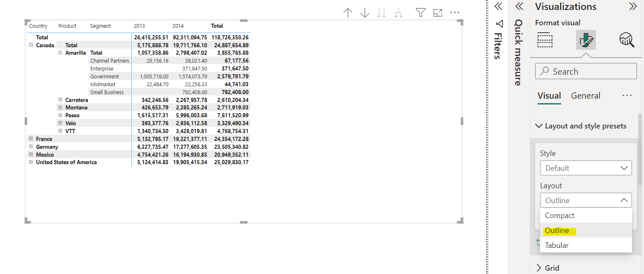Click go to next level double-arrow icon
The height and width of the screenshot is (274, 644).
381,13
